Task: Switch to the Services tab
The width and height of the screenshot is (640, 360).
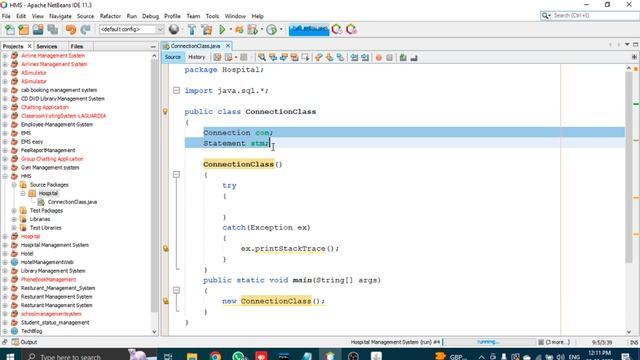Action: [47, 46]
